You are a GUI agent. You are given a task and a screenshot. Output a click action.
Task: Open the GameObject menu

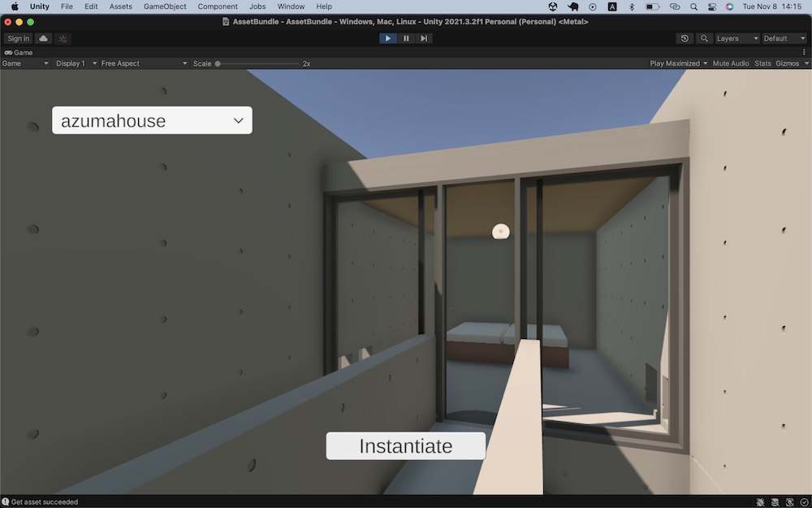tap(165, 7)
